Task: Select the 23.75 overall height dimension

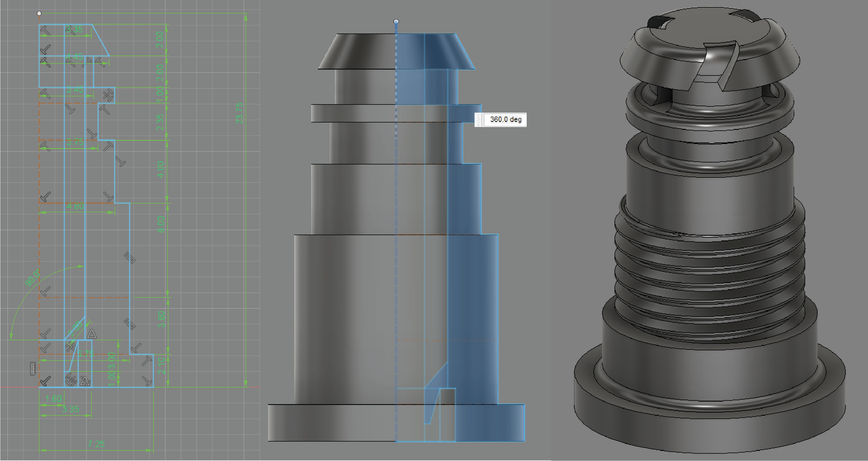Action: (239, 113)
